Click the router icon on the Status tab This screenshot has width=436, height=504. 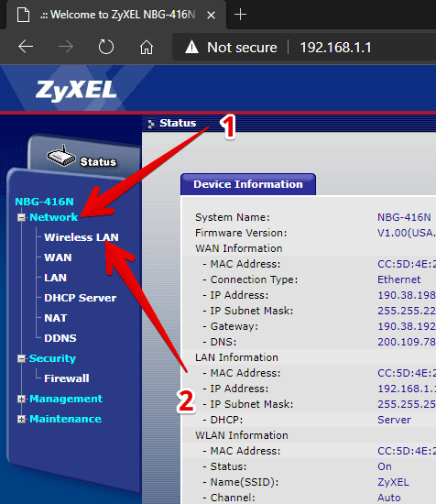[x=61, y=156]
